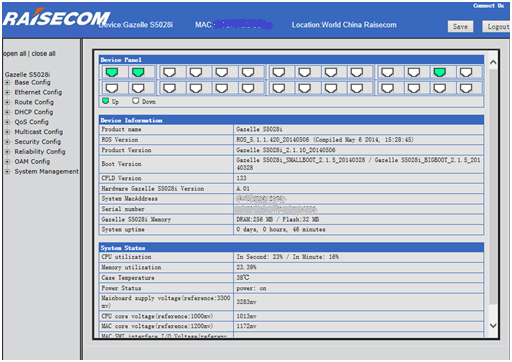Screen dimensions: 512x362
Task: Expand the Ethernet Config plus icon
Action: pyautogui.click(x=7, y=92)
